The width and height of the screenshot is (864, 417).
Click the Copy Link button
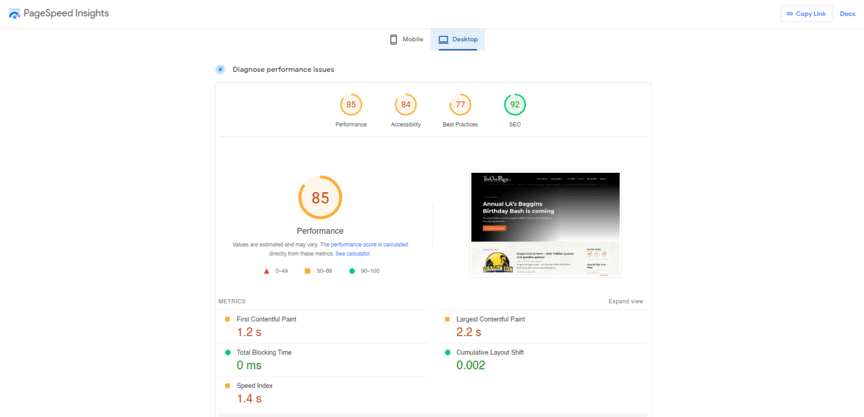pyautogui.click(x=806, y=14)
